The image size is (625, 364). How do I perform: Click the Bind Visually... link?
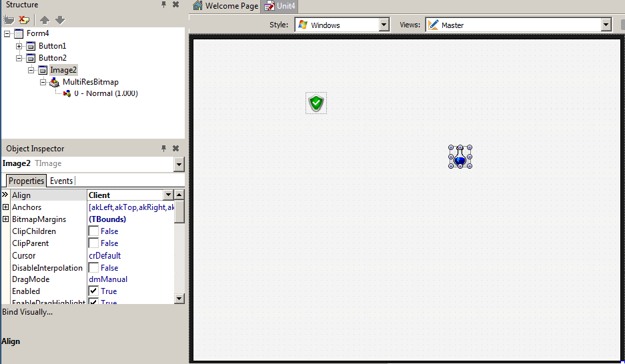click(27, 311)
